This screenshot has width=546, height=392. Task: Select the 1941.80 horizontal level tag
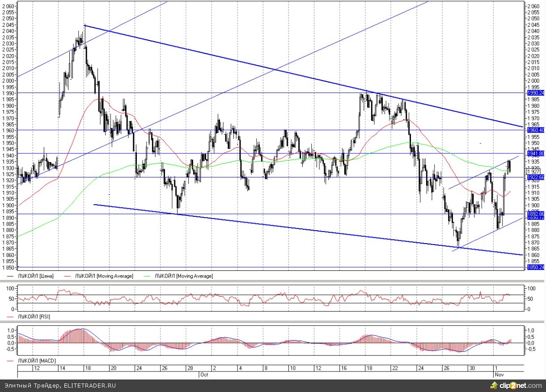coord(535,153)
